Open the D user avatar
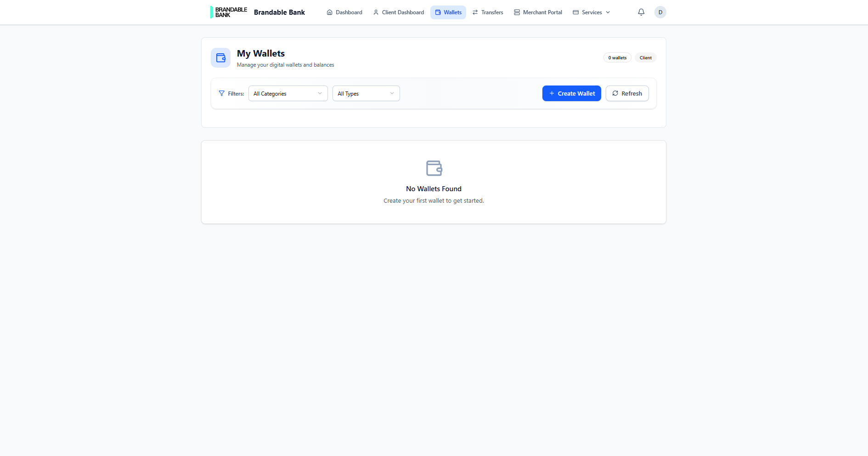The height and width of the screenshot is (456, 868). coord(660,12)
